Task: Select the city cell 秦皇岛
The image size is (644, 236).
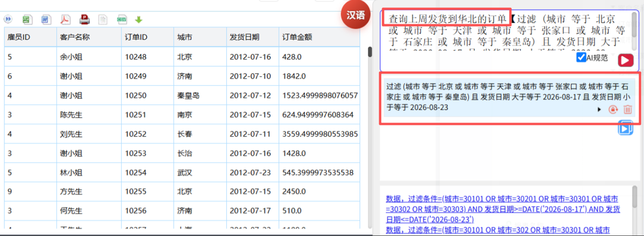Action: [201, 95]
